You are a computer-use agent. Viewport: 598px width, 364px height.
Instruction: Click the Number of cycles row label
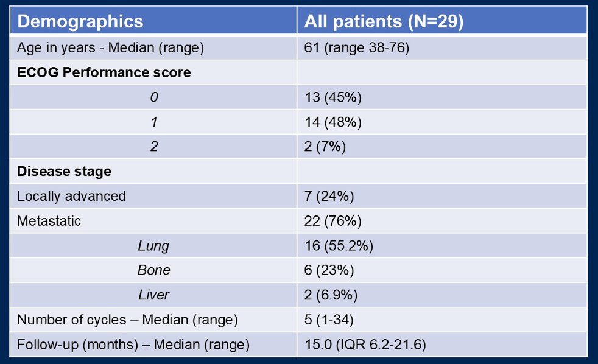tap(127, 320)
